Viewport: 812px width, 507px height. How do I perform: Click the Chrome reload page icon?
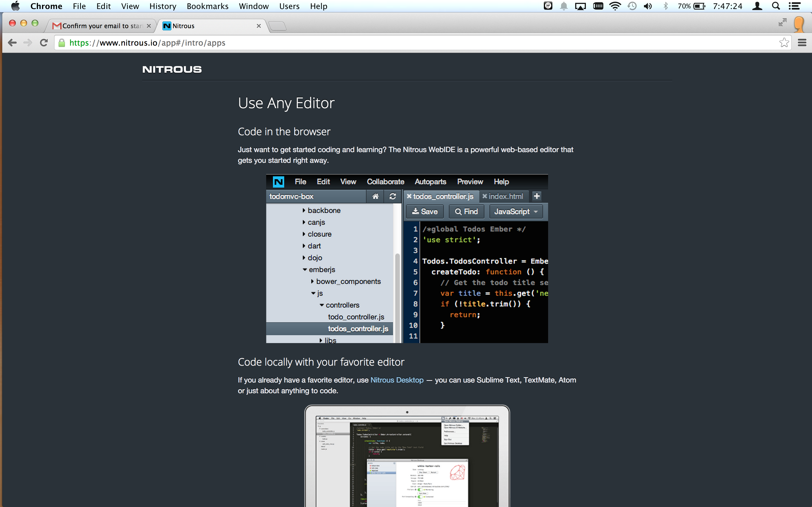point(44,43)
